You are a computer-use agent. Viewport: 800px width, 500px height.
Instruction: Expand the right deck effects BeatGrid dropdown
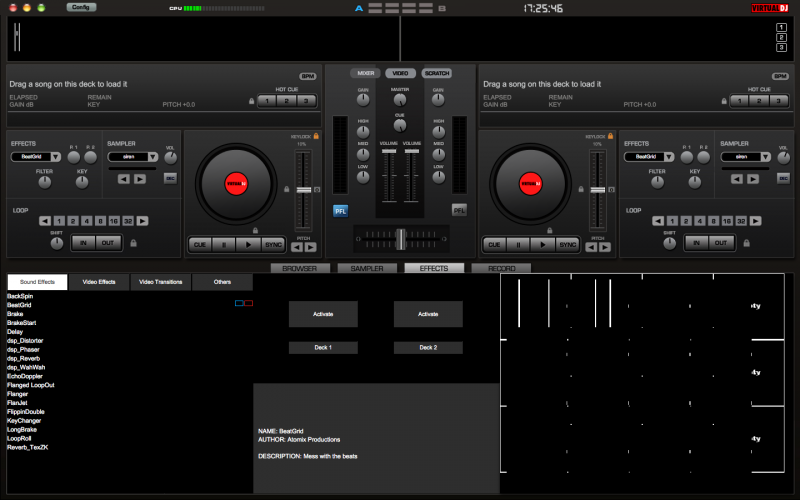coord(669,157)
